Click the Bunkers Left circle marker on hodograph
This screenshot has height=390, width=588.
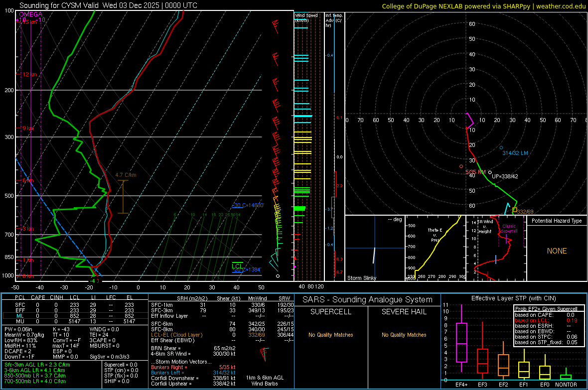click(x=501, y=148)
